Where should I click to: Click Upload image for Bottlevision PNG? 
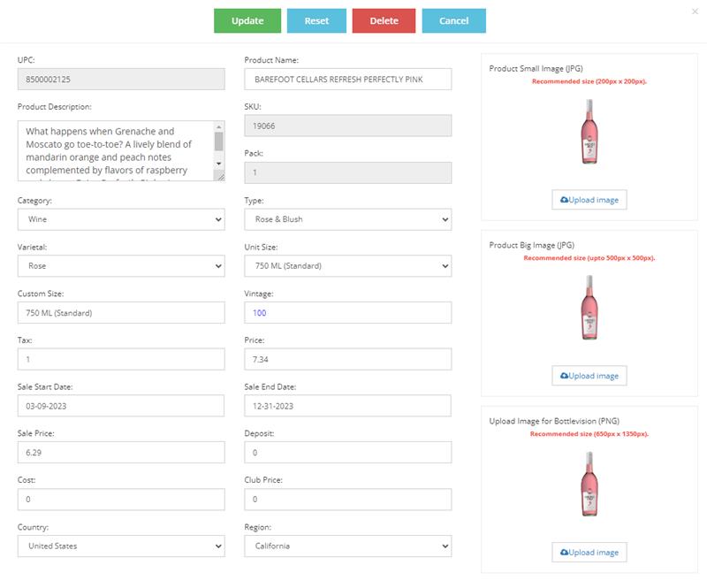pos(589,552)
